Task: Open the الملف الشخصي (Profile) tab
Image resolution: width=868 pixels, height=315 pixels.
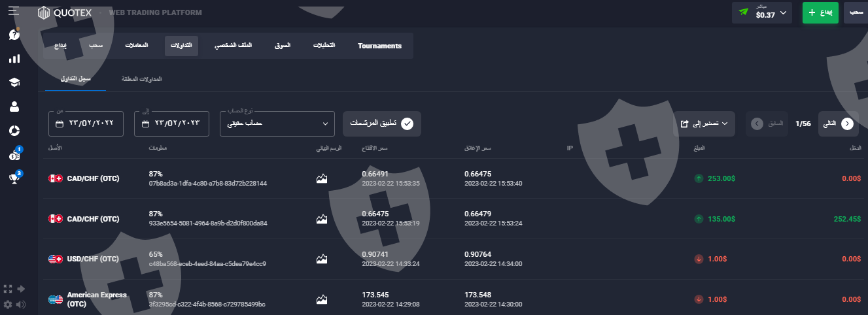Action: [x=233, y=45]
